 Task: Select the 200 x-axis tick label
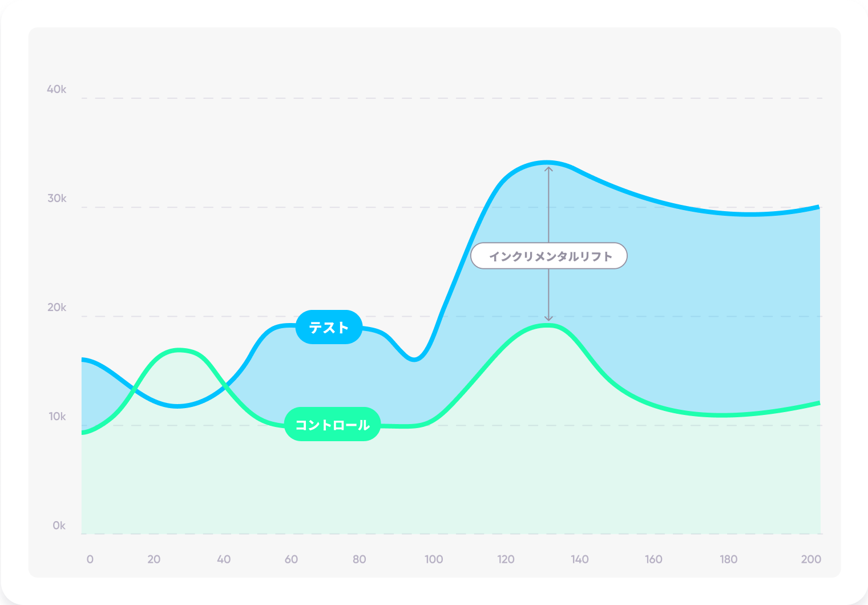[x=810, y=559]
